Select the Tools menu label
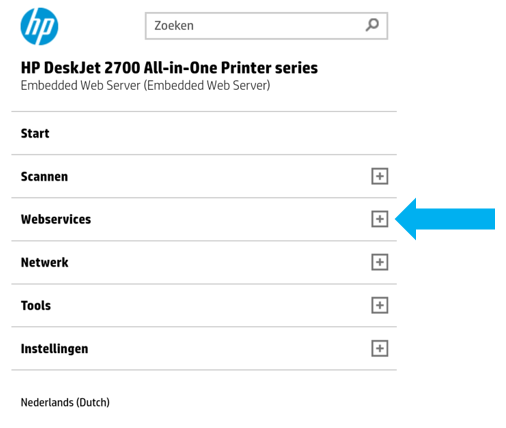This screenshot has height=428, width=506. point(36,305)
